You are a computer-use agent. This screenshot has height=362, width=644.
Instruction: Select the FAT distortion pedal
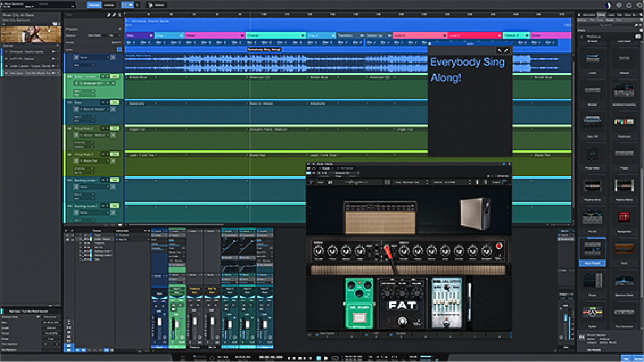point(403,303)
